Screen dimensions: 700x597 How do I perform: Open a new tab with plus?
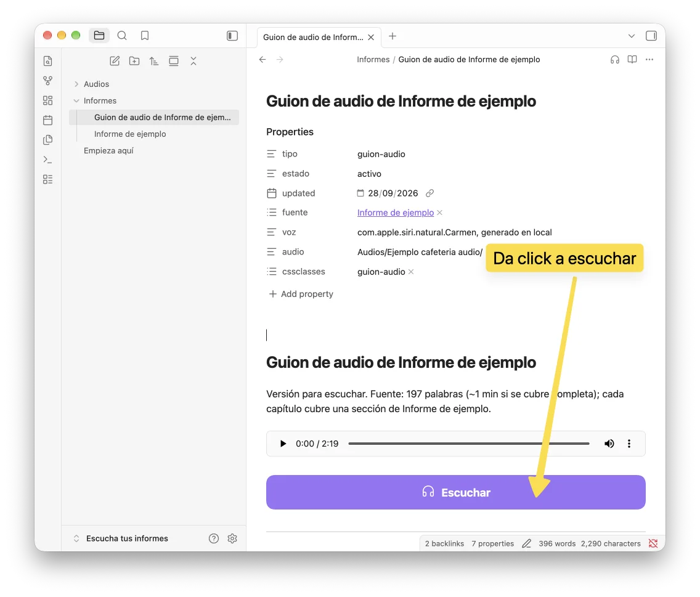(x=393, y=36)
